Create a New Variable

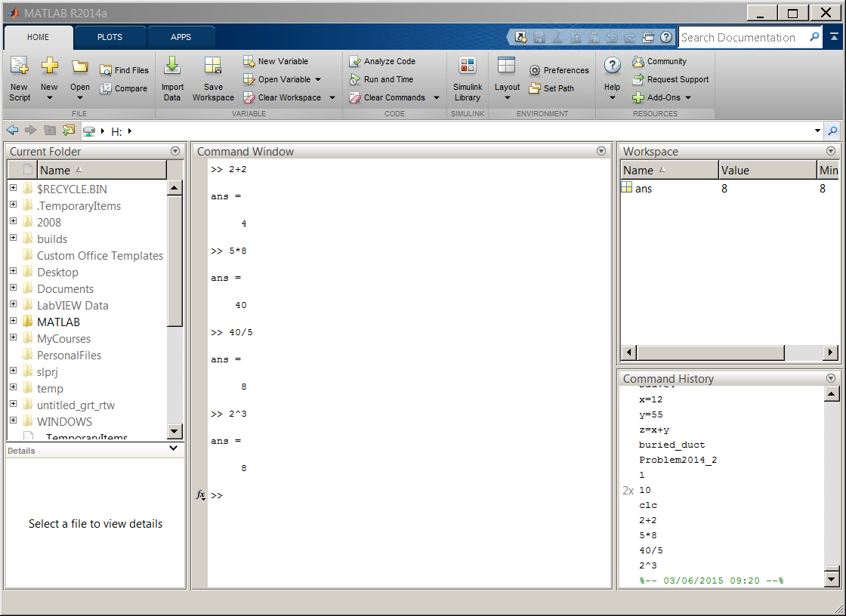click(x=276, y=61)
